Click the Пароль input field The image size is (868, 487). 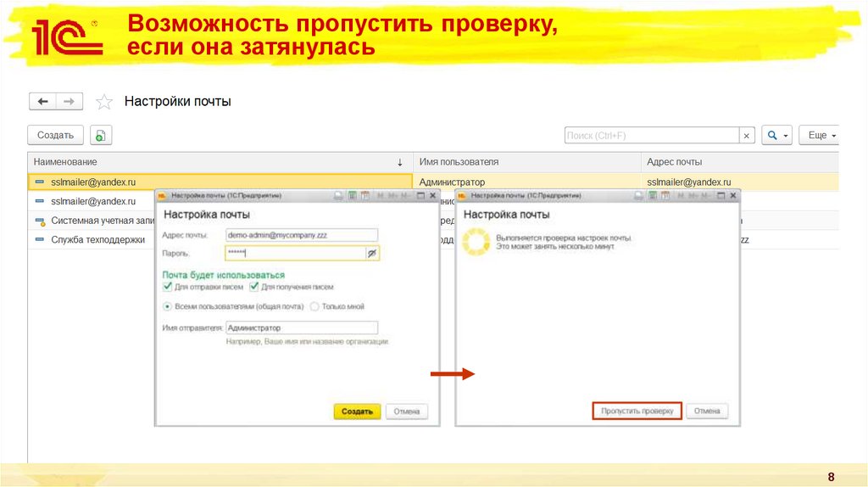296,253
